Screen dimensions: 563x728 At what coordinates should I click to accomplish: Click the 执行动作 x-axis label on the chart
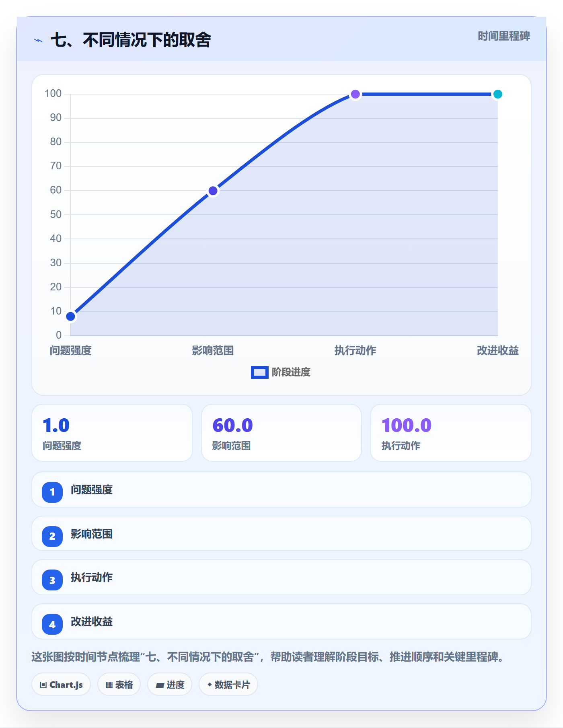pos(355,351)
